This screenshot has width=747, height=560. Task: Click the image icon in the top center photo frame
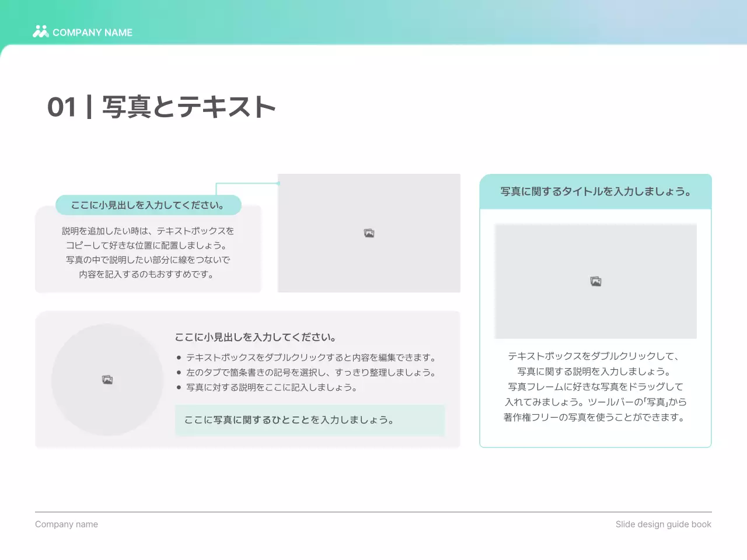click(x=369, y=233)
